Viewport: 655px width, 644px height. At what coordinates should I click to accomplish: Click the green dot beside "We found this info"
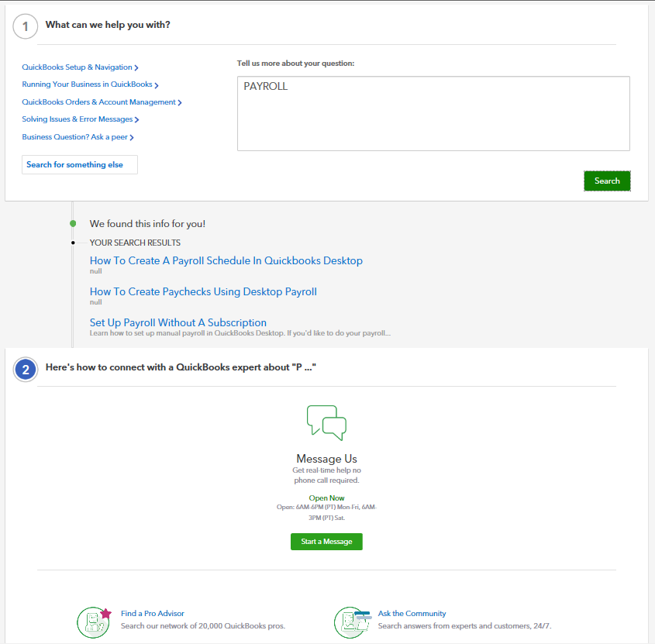73,223
